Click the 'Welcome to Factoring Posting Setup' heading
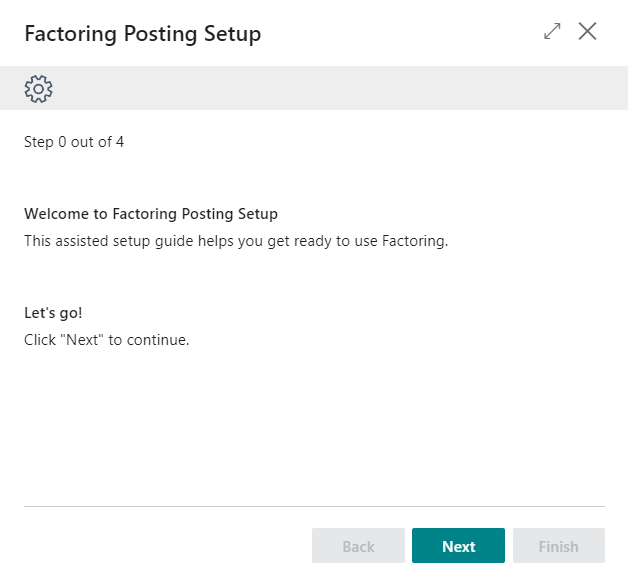Screen dimensions: 628x585 151,214
